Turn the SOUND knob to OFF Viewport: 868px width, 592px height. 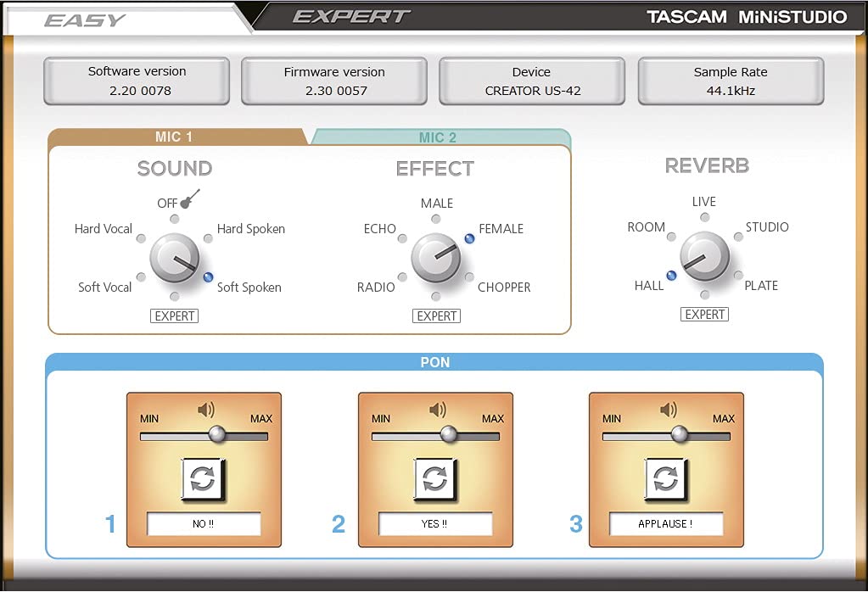click(175, 217)
